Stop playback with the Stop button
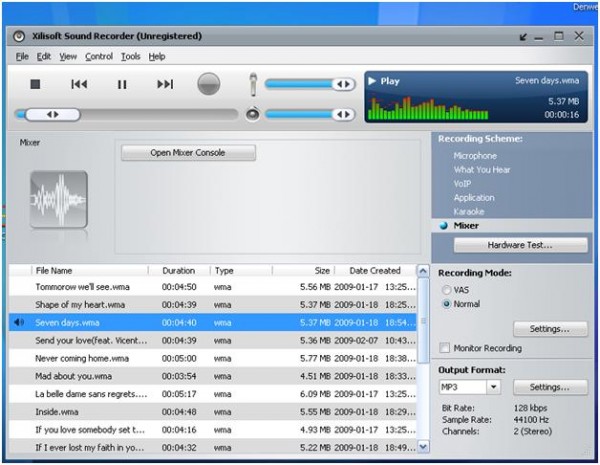600x465 pixels. click(35, 84)
